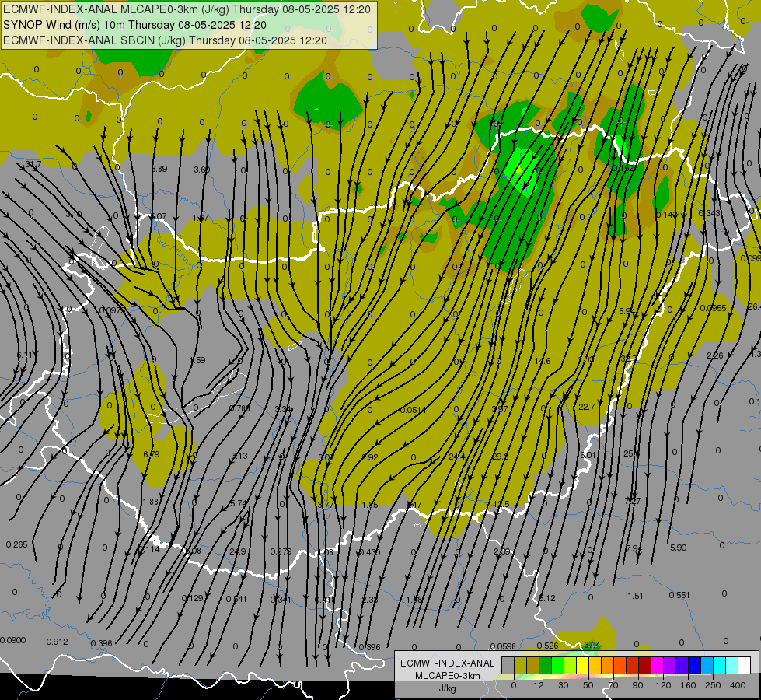
Task: Click the legend label ECMWF-INDEX-ANAL
Action: (447, 663)
